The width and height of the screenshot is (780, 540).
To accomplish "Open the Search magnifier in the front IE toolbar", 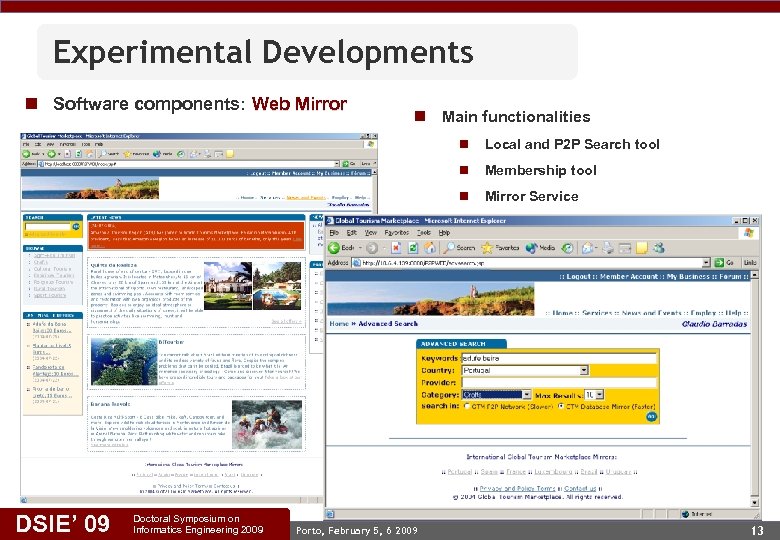I will point(450,248).
